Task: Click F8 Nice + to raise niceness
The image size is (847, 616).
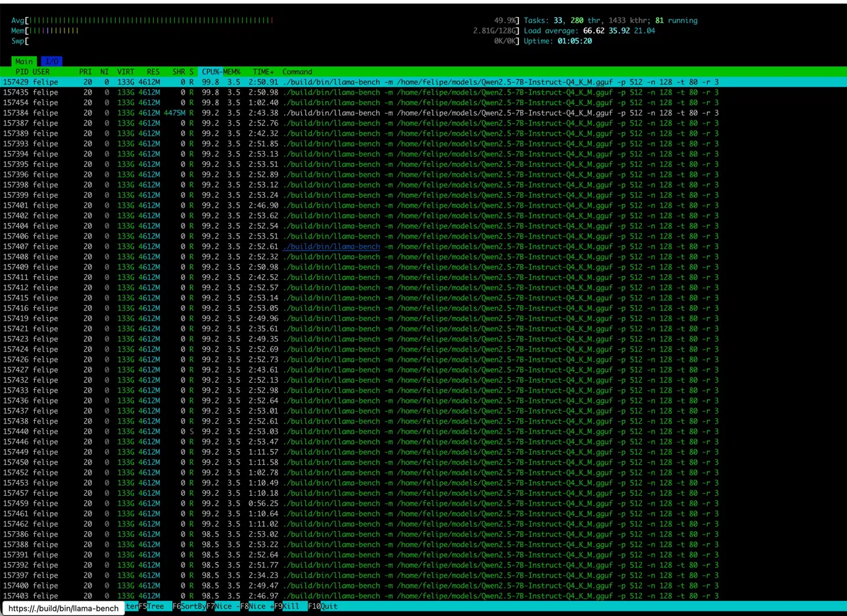Action: click(x=257, y=606)
